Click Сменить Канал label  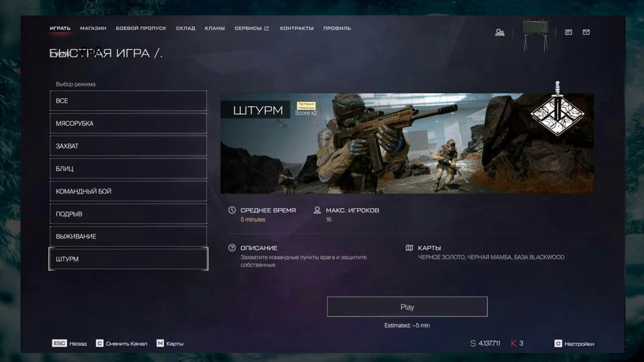coord(126,344)
